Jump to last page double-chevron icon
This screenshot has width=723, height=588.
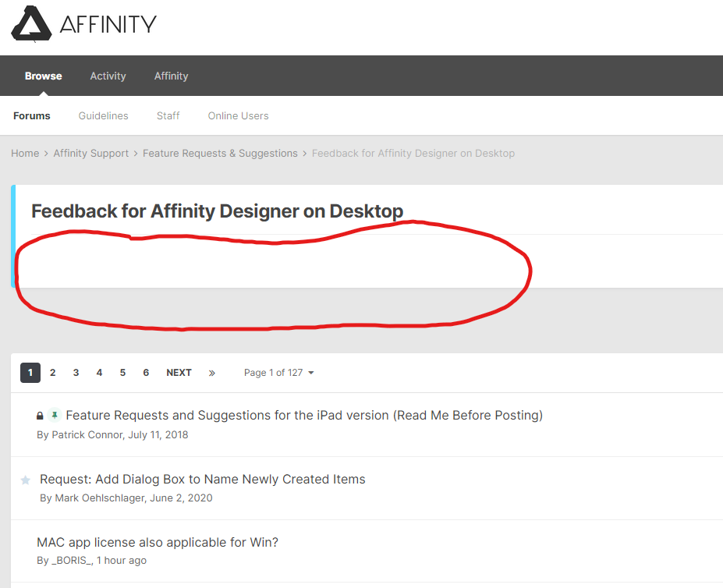(211, 373)
